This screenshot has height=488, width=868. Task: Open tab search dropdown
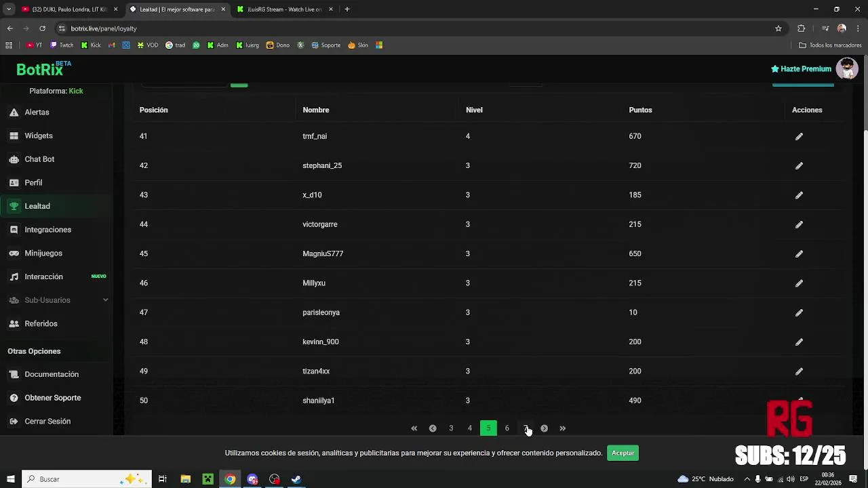[x=9, y=9]
